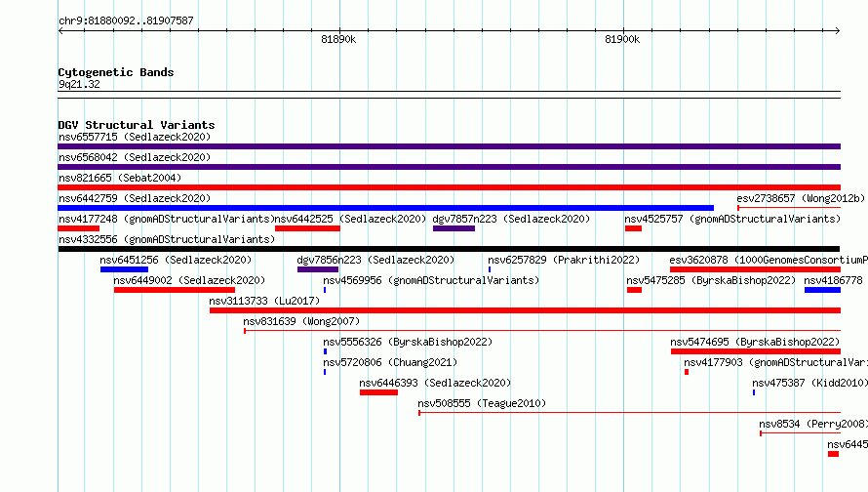Open nsv6446393 (Sedlazeck2020) label

(435, 383)
